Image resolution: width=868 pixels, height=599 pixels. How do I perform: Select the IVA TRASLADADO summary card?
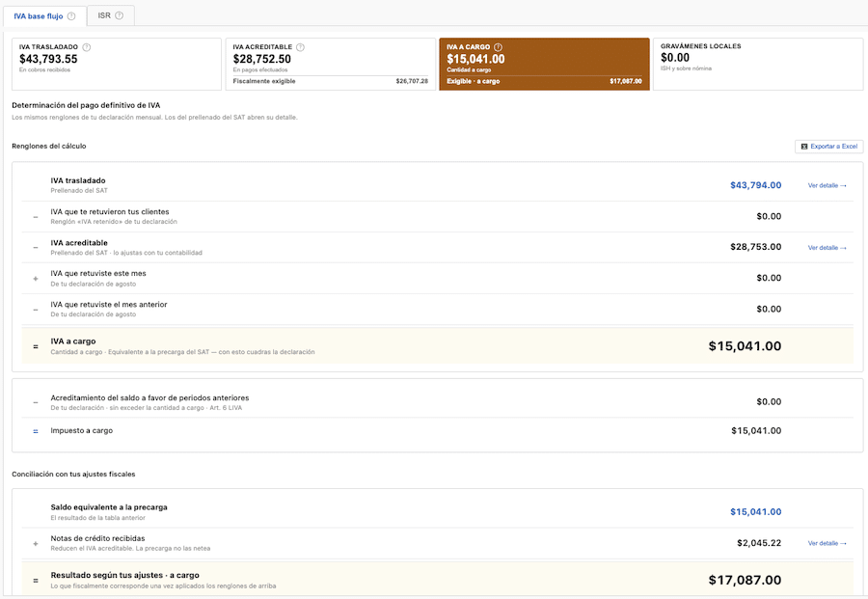tap(117, 64)
